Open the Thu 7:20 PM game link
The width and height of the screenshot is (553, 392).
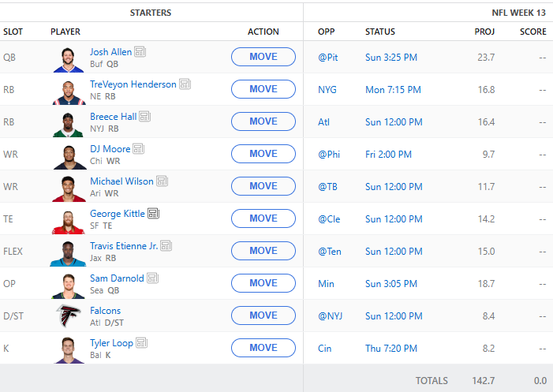(390, 348)
